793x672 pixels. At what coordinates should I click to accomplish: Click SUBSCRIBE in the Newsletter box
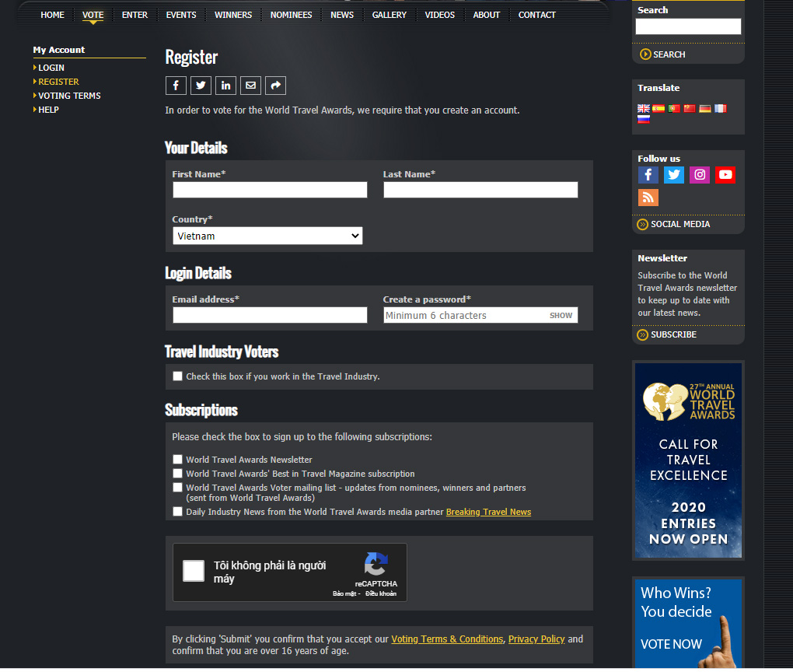click(x=667, y=334)
